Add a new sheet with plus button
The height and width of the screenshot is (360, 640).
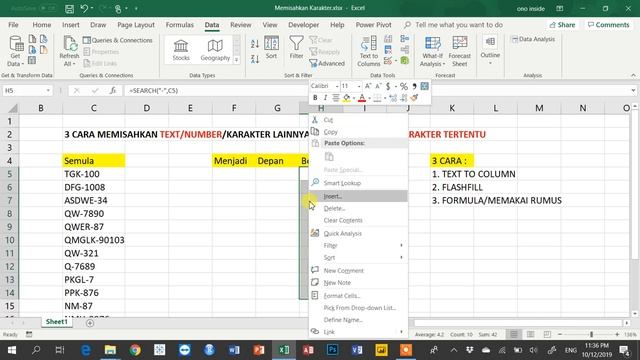[90, 323]
